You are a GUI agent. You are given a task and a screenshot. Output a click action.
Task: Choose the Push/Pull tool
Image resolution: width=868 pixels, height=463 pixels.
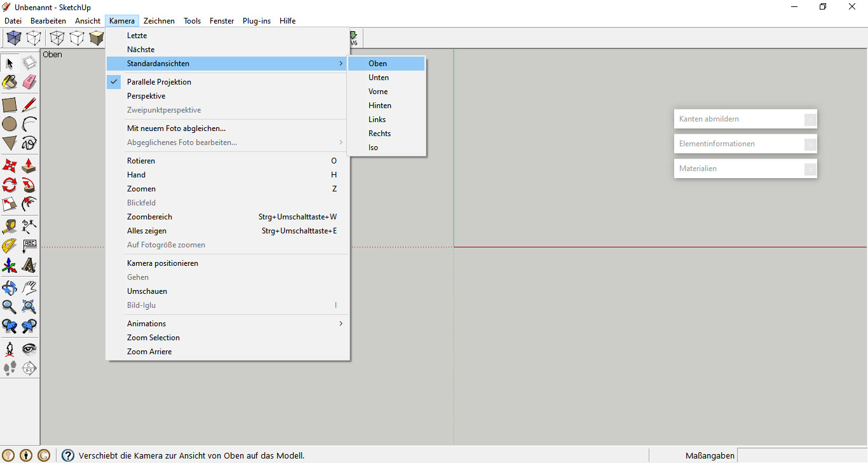[29, 166]
